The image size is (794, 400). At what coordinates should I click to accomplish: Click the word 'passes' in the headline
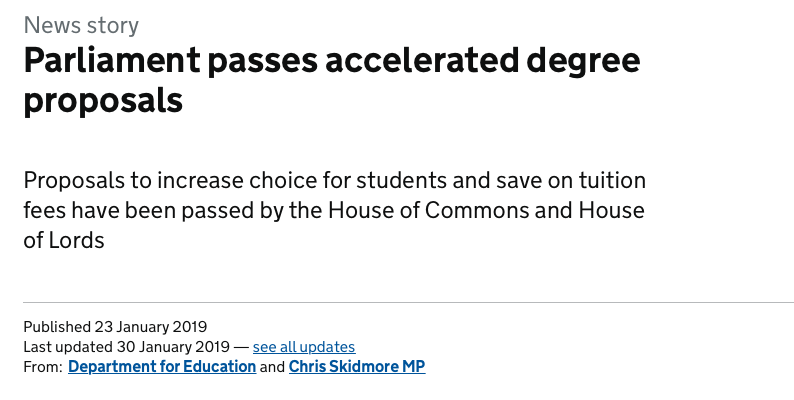[x=263, y=62]
